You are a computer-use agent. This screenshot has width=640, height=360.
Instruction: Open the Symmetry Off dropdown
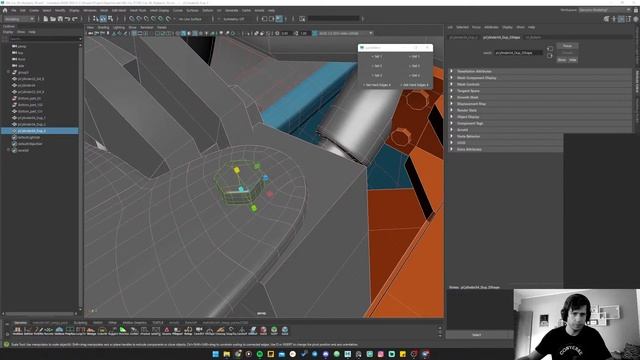tap(235, 19)
